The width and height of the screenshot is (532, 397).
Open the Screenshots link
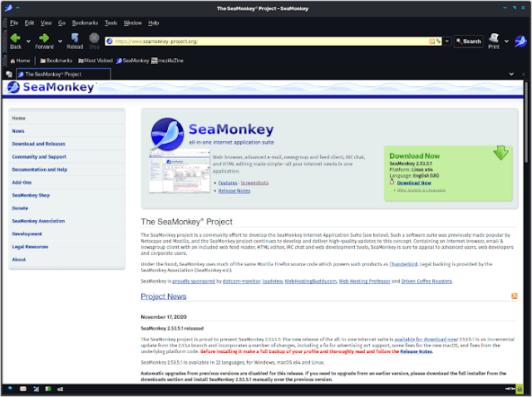coord(254,183)
